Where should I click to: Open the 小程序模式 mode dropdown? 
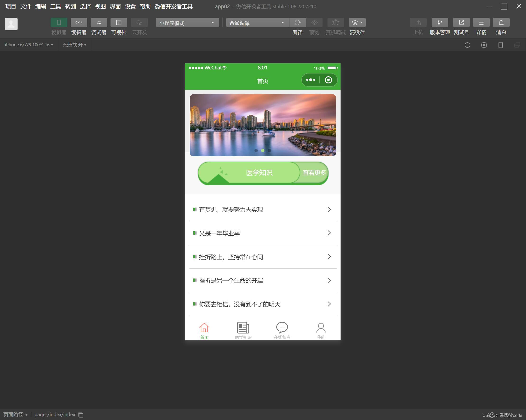point(187,23)
